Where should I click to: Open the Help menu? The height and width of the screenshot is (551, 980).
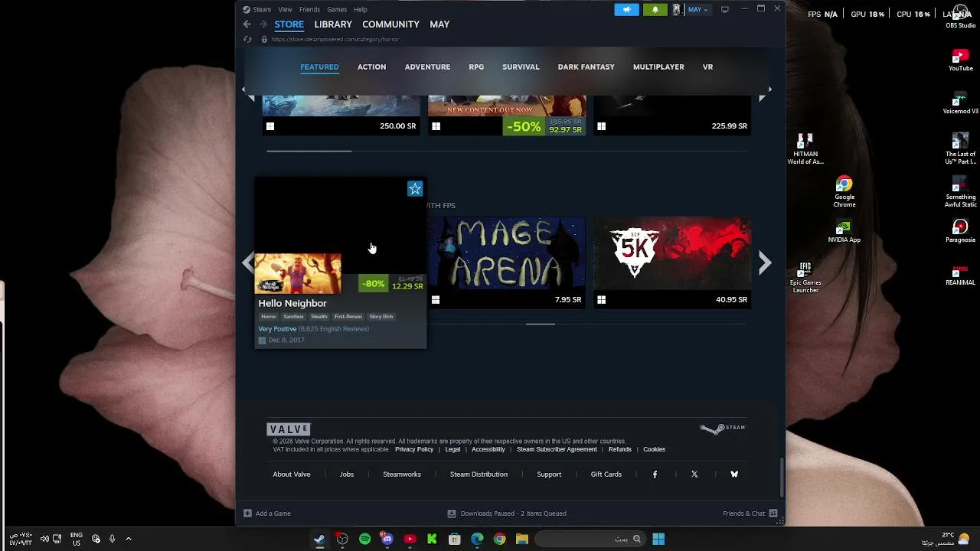[x=361, y=9]
